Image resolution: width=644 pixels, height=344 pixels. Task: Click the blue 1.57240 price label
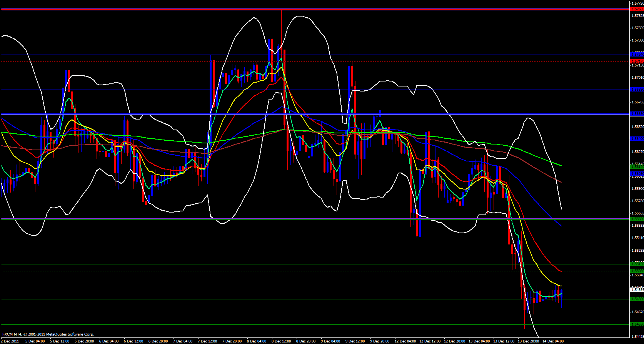637,55
